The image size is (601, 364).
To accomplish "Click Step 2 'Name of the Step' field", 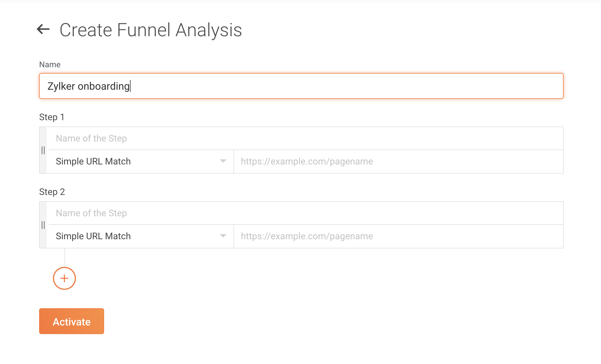I will [x=305, y=213].
